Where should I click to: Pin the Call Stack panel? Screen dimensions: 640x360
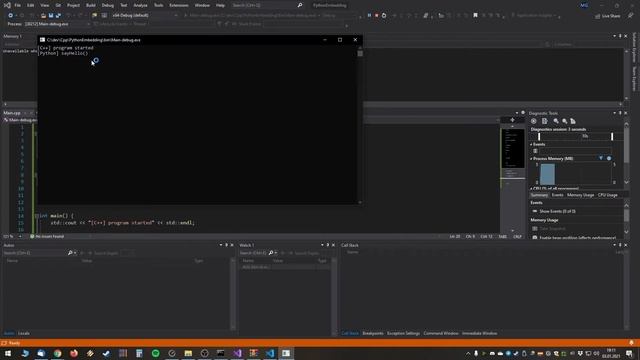point(620,245)
